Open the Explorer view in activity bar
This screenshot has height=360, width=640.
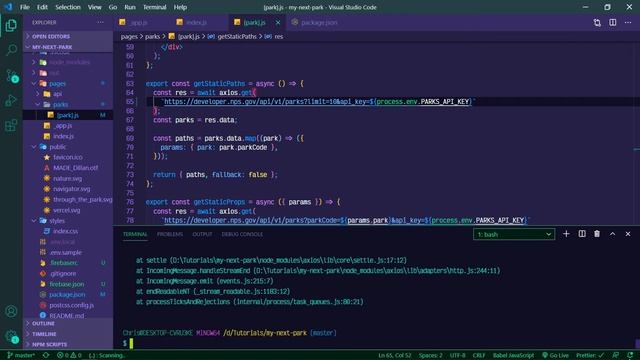(11, 26)
